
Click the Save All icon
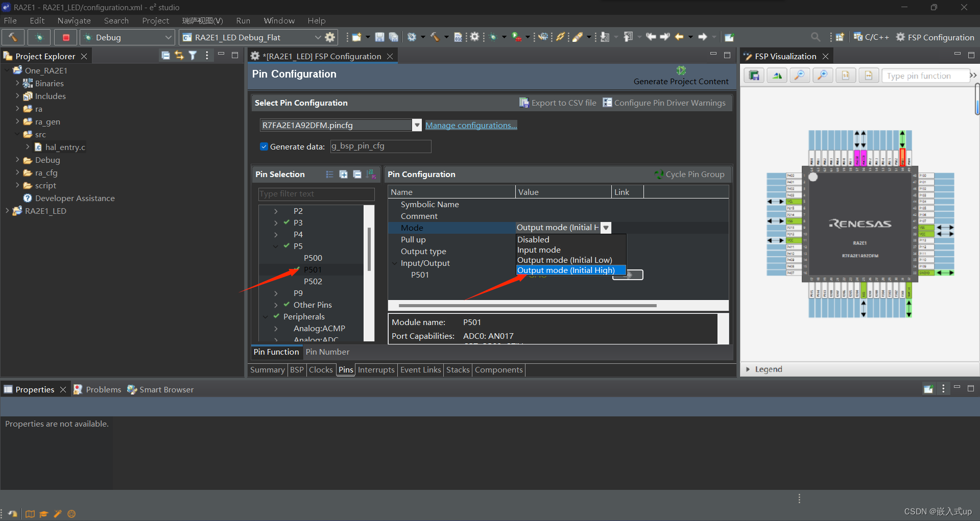tap(393, 37)
